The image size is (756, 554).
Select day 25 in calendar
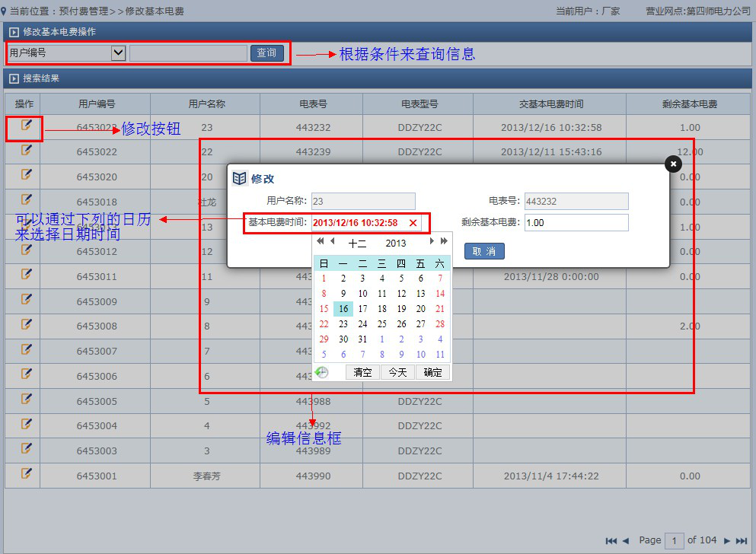[x=382, y=324]
